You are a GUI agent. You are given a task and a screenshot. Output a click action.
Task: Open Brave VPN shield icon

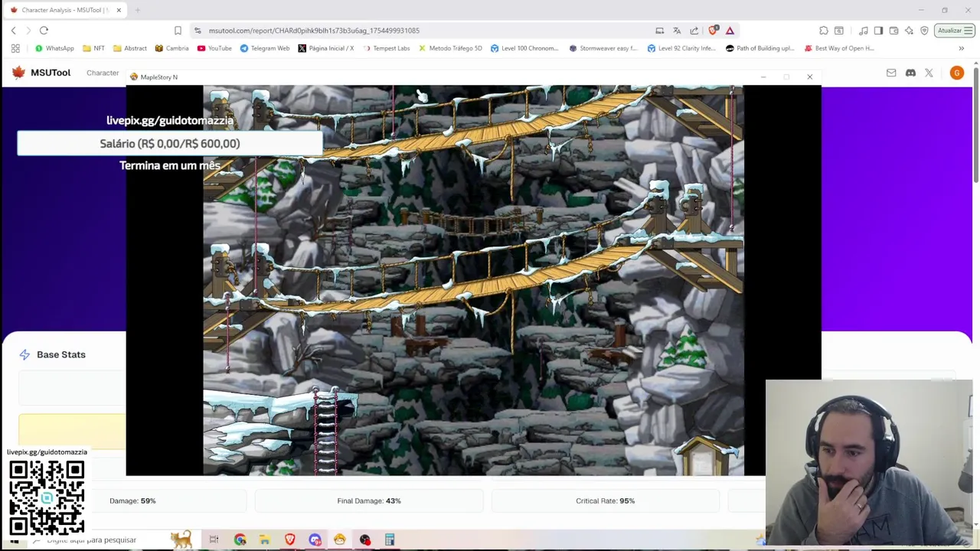[924, 31]
